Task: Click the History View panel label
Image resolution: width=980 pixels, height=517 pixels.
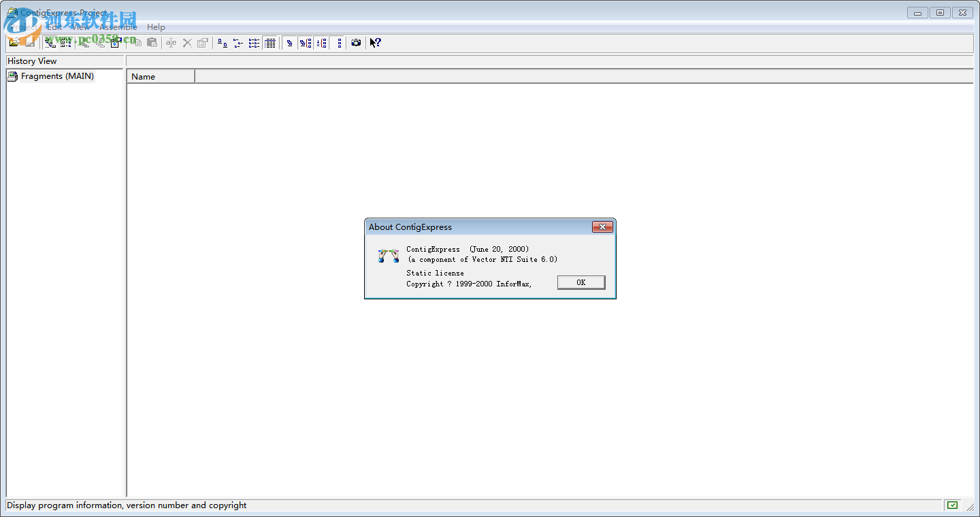Action: coord(32,61)
